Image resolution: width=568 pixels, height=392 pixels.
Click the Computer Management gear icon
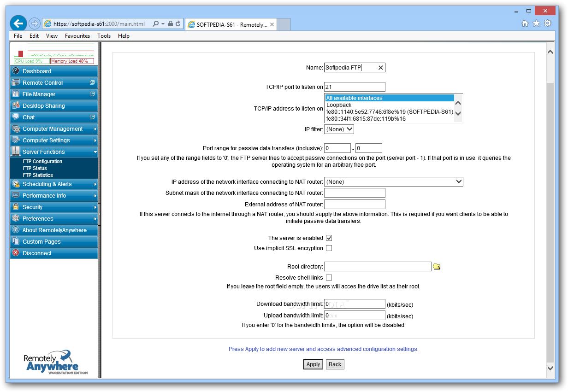(x=16, y=129)
